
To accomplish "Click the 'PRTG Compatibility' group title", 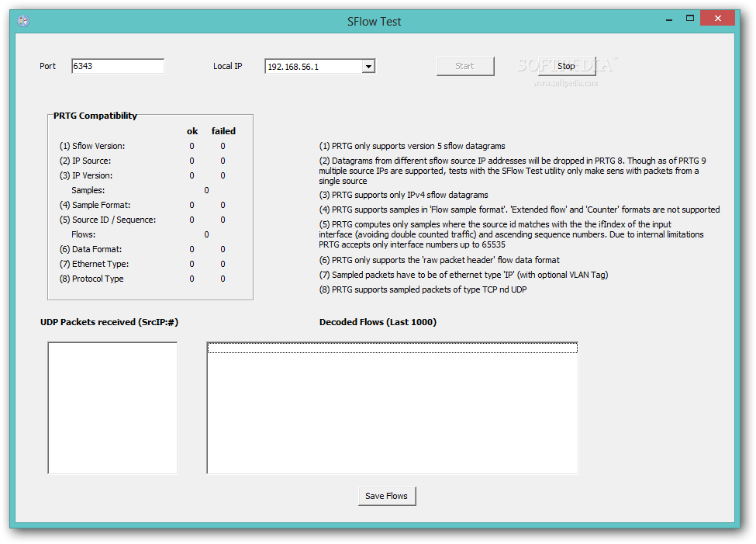I will pyautogui.click(x=95, y=116).
